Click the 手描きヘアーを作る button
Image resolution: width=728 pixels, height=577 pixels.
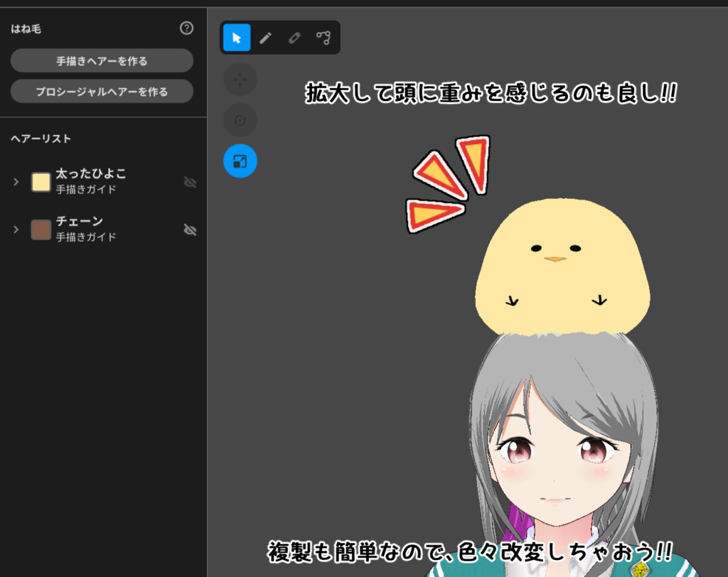click(x=102, y=60)
